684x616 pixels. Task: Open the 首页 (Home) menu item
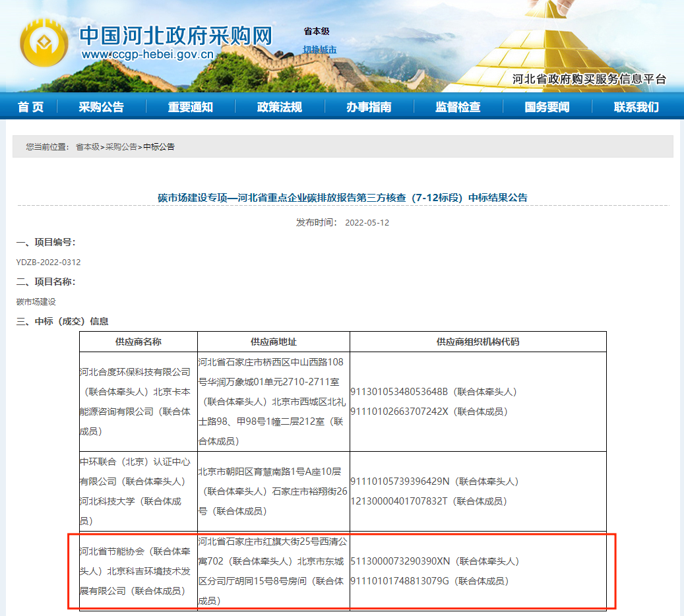tap(29, 106)
